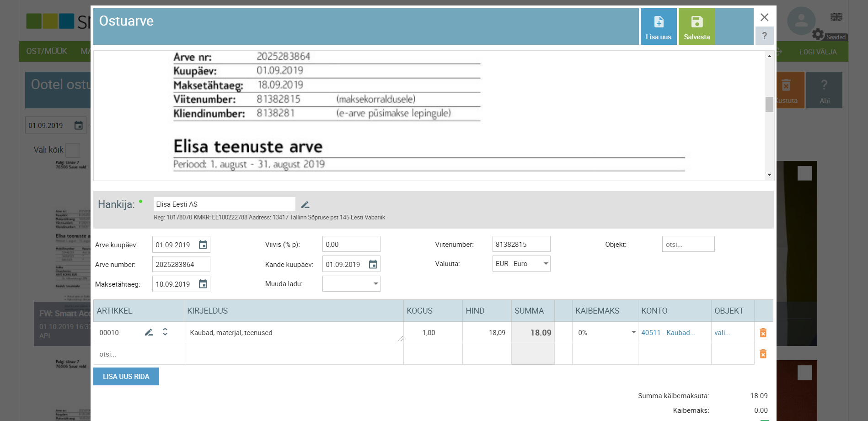Image resolution: width=868 pixels, height=421 pixels.
Task: Click the Lisa uus button
Action: point(659,27)
